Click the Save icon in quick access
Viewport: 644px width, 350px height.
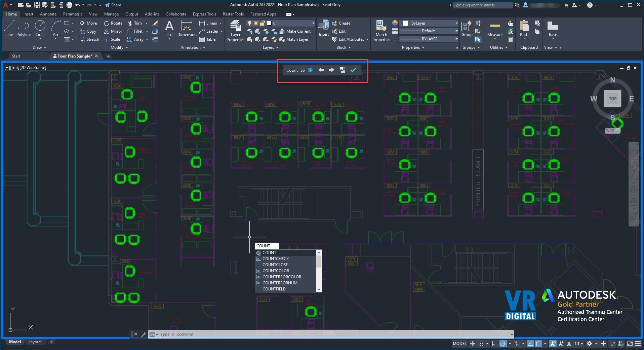[x=37, y=5]
